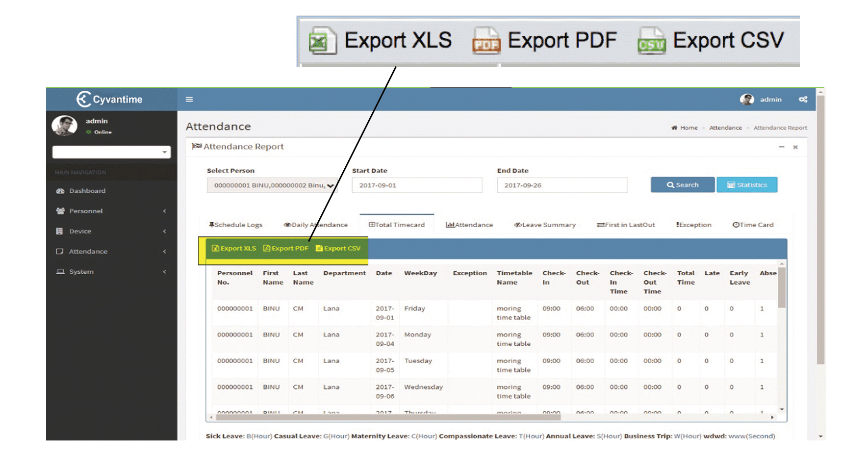Open the Select Person dropdown
This screenshot has height=466, width=868.
[x=272, y=185]
